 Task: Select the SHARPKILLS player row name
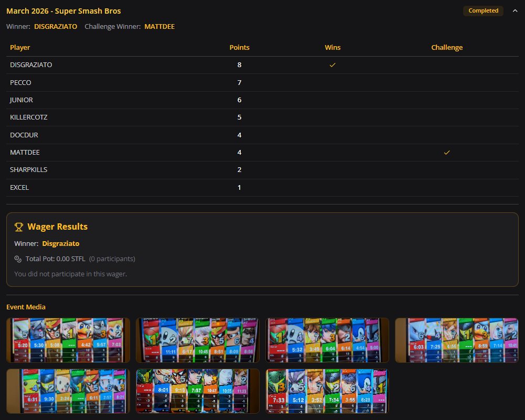pyautogui.click(x=28, y=170)
